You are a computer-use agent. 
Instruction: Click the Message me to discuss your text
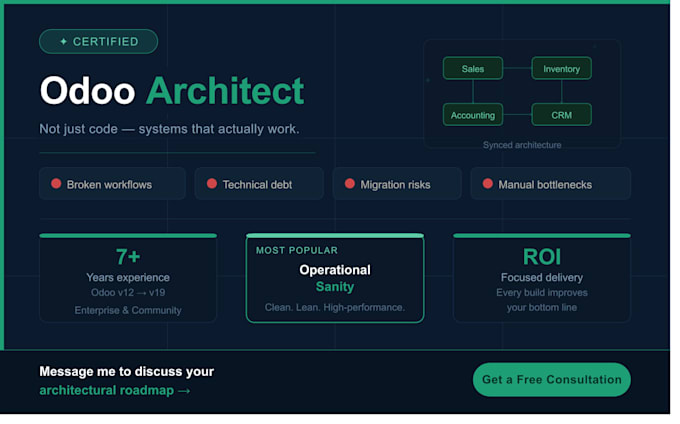(127, 372)
